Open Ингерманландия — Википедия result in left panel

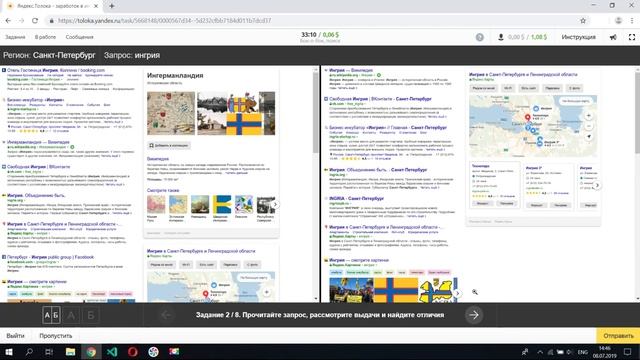(x=38, y=142)
